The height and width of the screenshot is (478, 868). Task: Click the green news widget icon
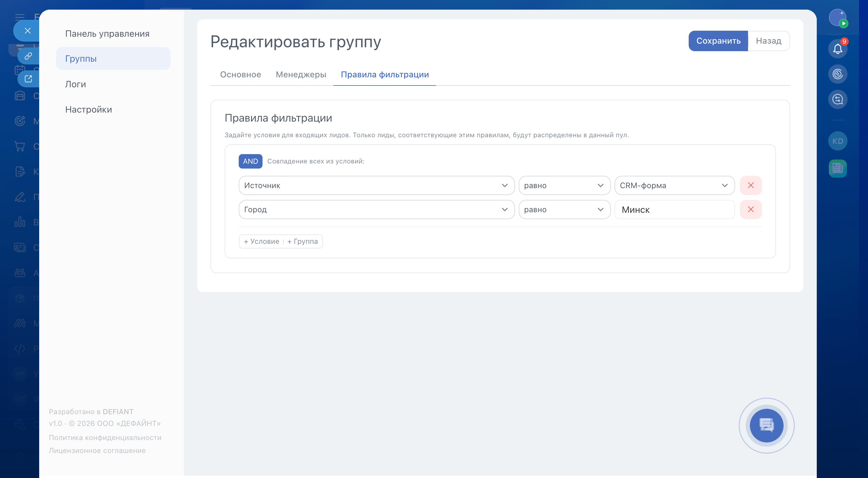pyautogui.click(x=837, y=168)
